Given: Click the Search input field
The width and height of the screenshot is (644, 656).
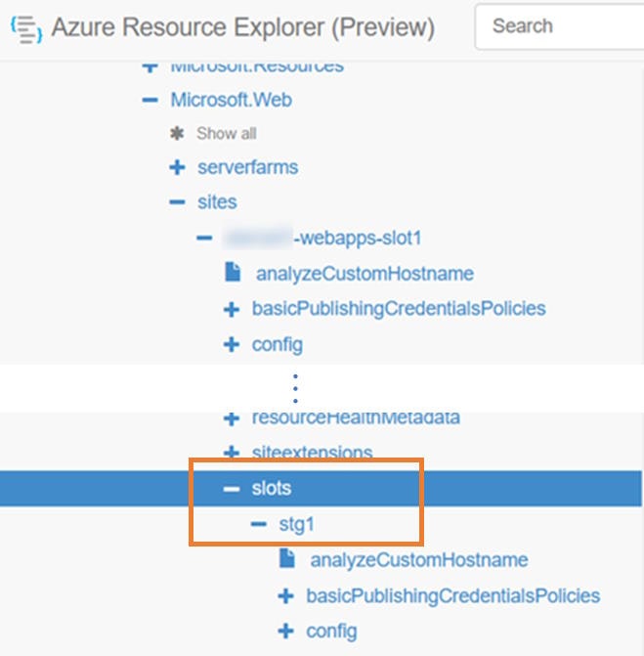Looking at the screenshot, I should tap(560, 26).
